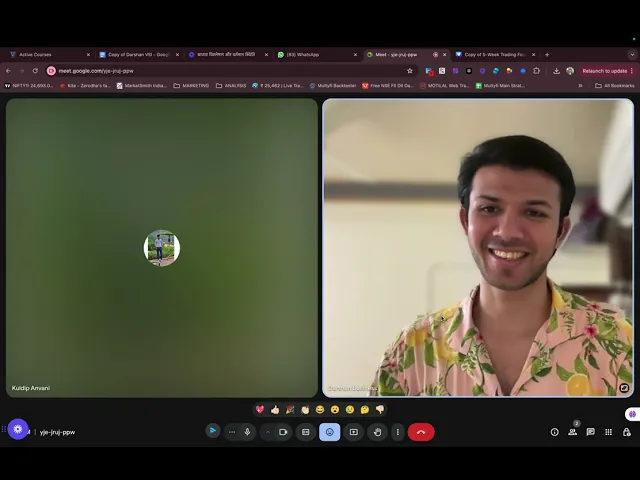The width and height of the screenshot is (640, 480).
Task: Click the meet.google.com address bar
Action: tap(229, 71)
